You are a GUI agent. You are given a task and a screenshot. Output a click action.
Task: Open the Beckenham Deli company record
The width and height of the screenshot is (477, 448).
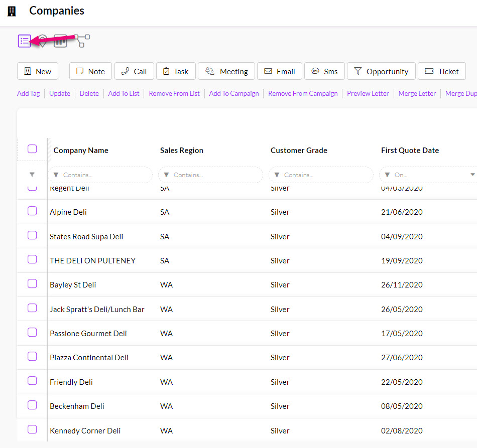click(77, 406)
